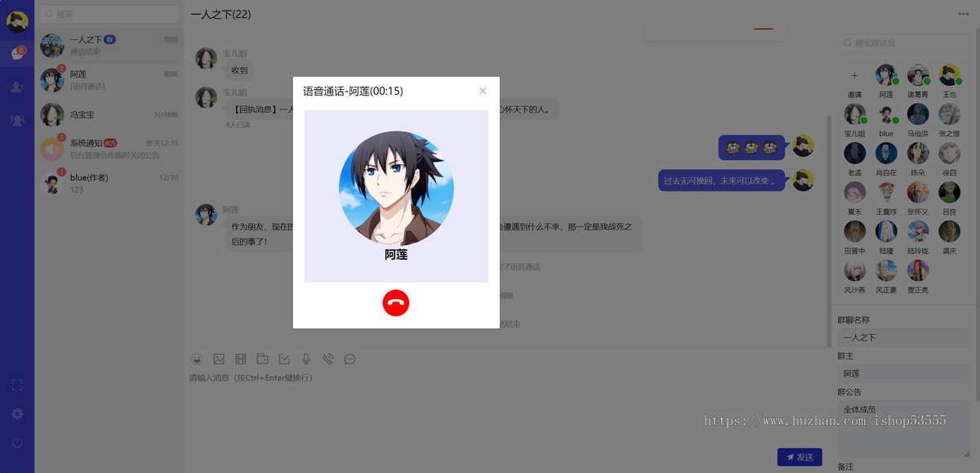Select member 老孟 avatar
This screenshot has width=980, height=473.
click(x=854, y=154)
